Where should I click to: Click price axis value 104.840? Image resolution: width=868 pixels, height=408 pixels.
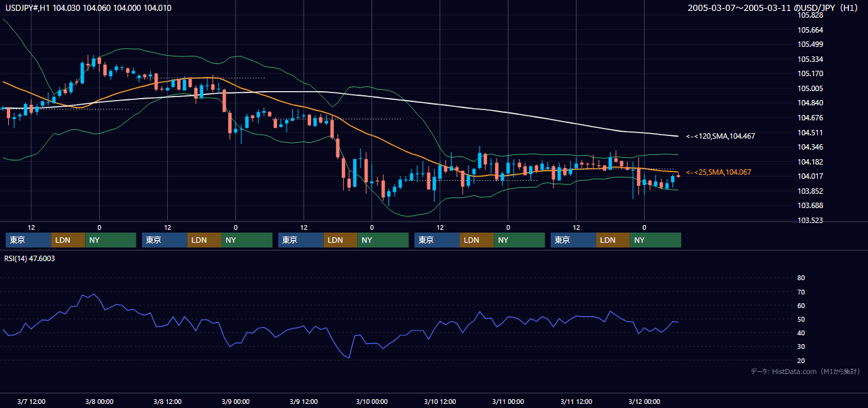(811, 103)
